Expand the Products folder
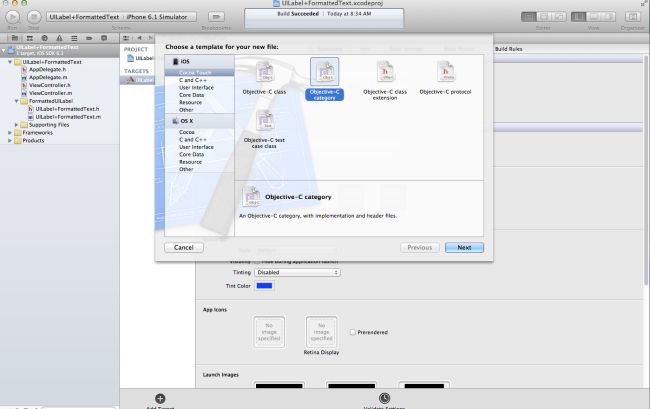This screenshot has height=409, width=650. (10, 140)
